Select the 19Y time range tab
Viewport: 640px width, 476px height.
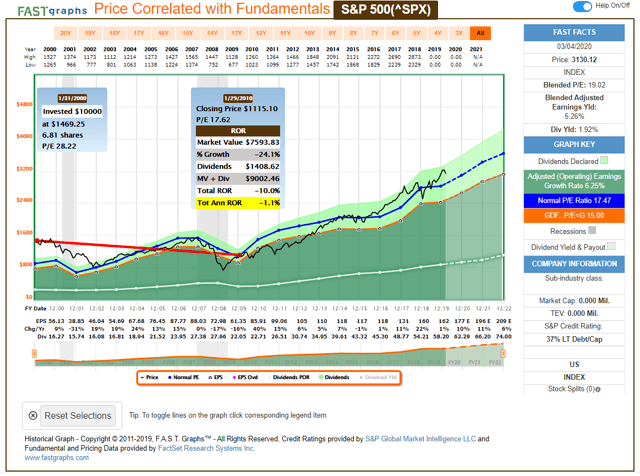pos(90,33)
